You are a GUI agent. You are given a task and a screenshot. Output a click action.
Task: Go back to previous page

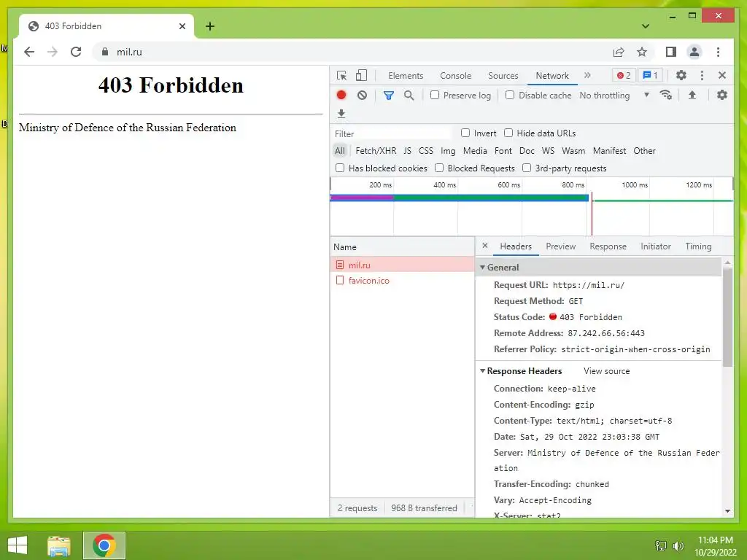29,52
